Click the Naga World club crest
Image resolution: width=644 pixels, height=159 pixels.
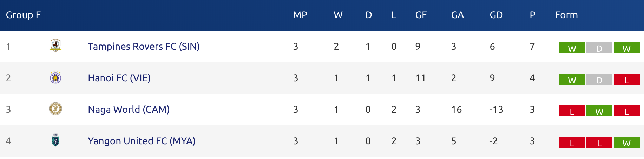click(55, 109)
